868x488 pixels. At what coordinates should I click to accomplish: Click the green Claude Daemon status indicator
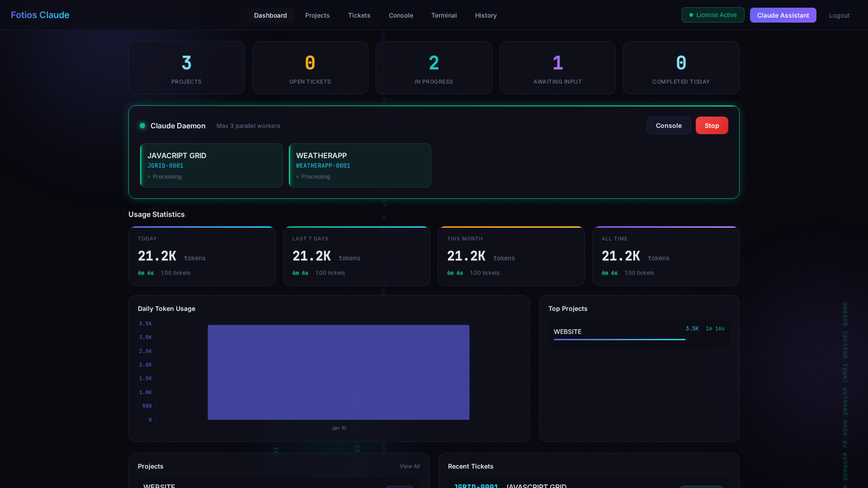(x=142, y=126)
